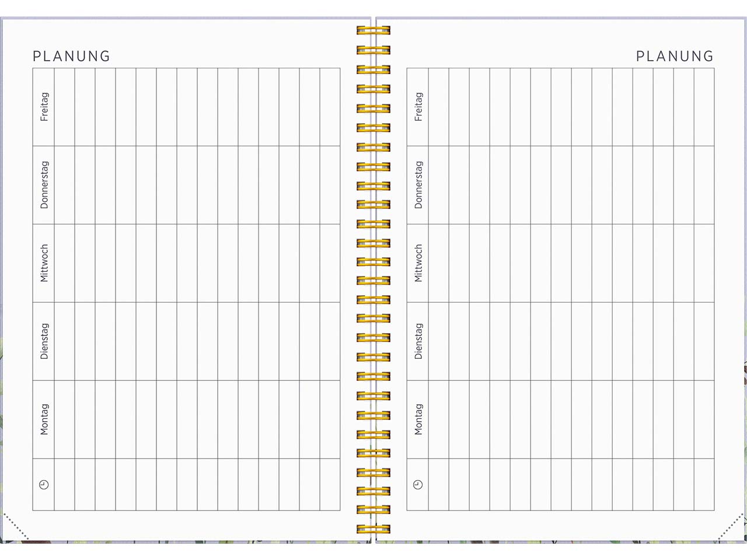Click the dotted tear-off corner on the left page
This screenshot has height=560, width=747.
tap(15, 526)
